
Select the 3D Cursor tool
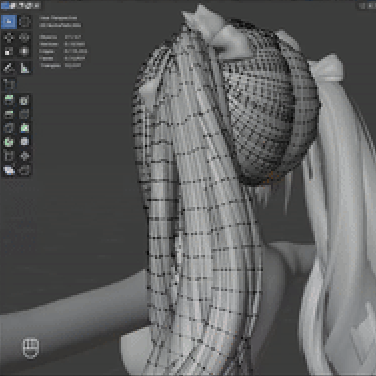(x=24, y=22)
